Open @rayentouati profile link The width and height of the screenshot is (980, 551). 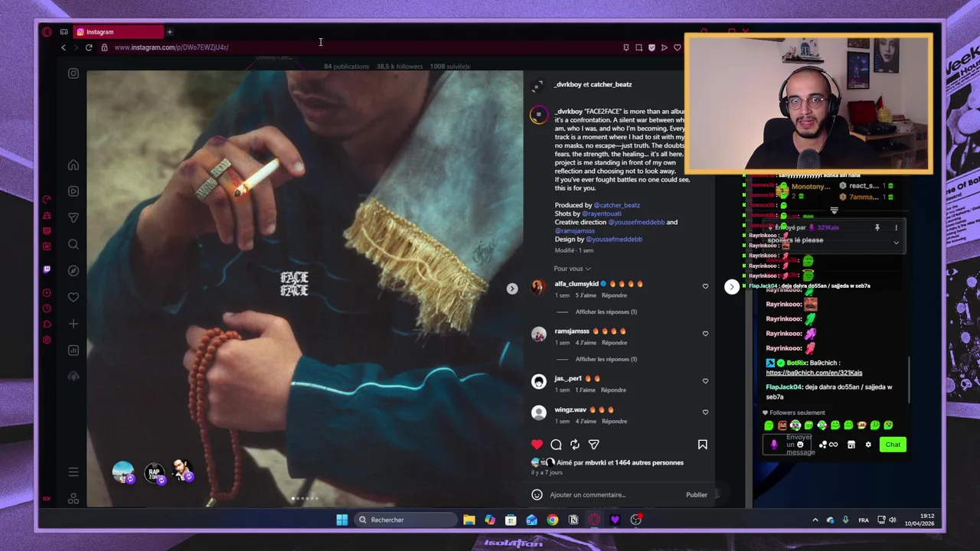tap(601, 214)
